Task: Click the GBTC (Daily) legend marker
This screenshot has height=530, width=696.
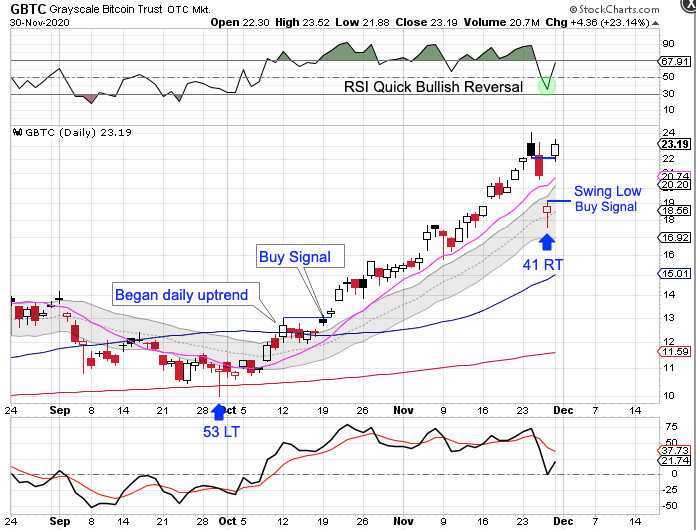Action: click(17, 131)
